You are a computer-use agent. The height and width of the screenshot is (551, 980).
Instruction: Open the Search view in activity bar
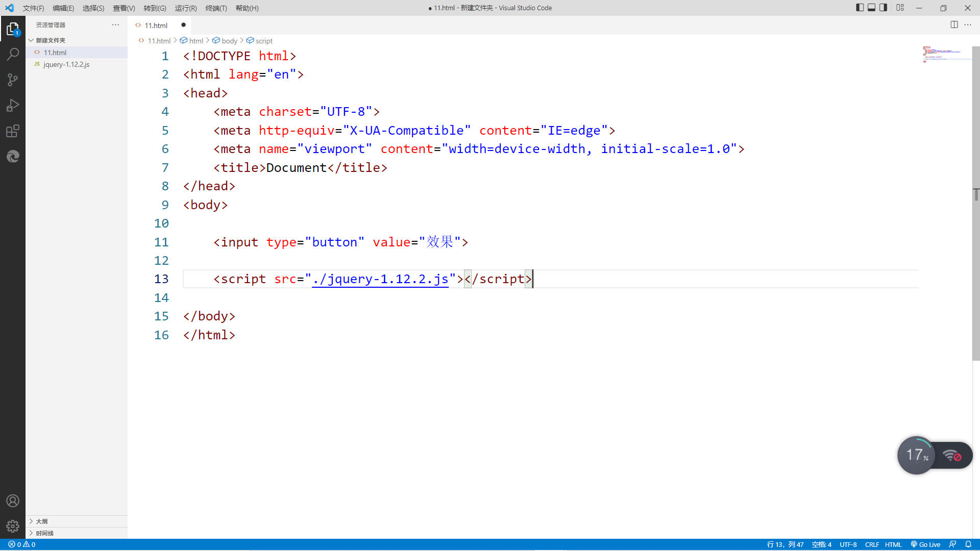13,54
